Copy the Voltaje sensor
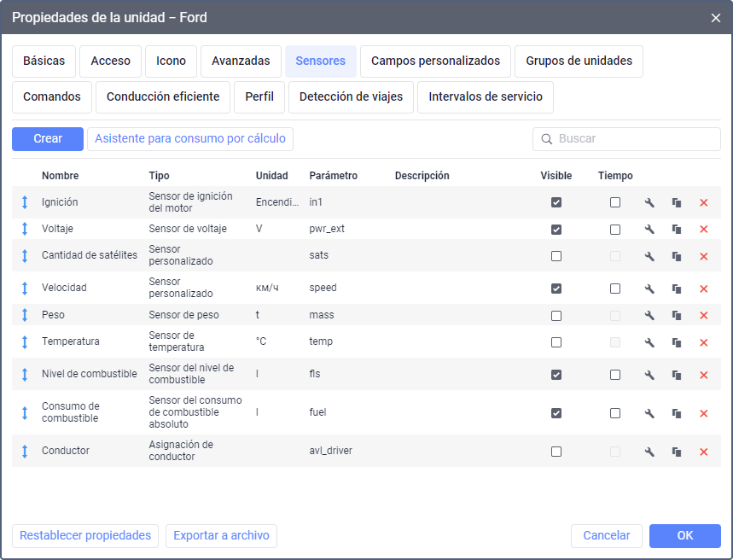 (677, 230)
